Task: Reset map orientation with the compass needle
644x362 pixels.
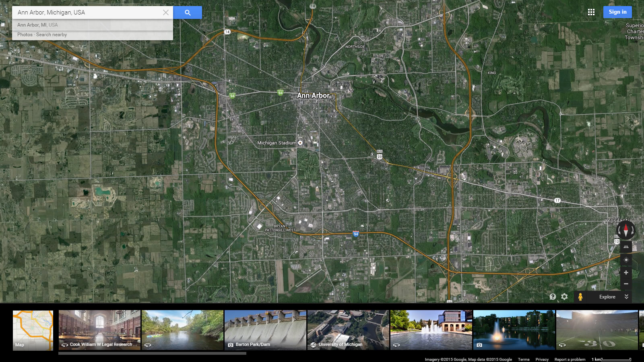Action: coord(625,230)
